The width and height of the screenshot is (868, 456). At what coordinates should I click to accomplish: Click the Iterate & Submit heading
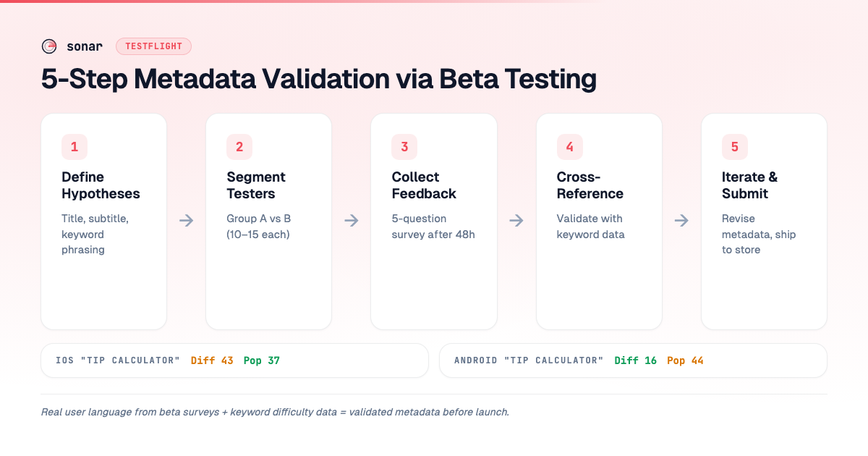(750, 185)
